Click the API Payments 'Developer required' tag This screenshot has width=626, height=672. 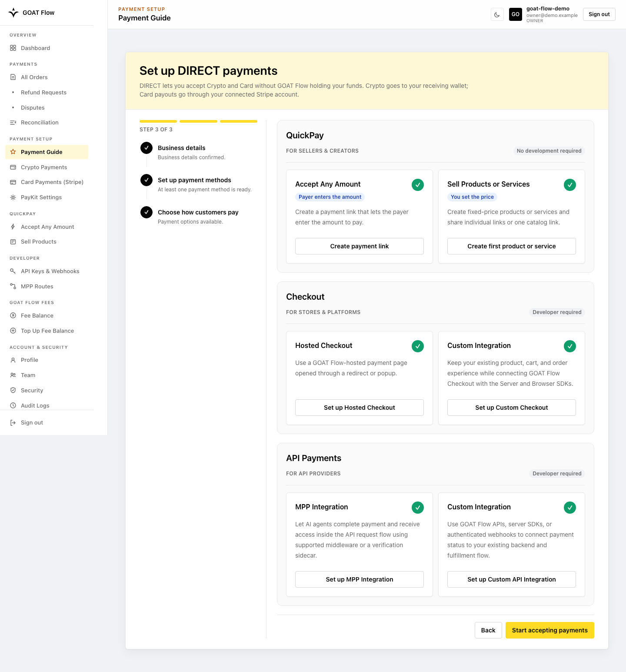click(x=557, y=474)
